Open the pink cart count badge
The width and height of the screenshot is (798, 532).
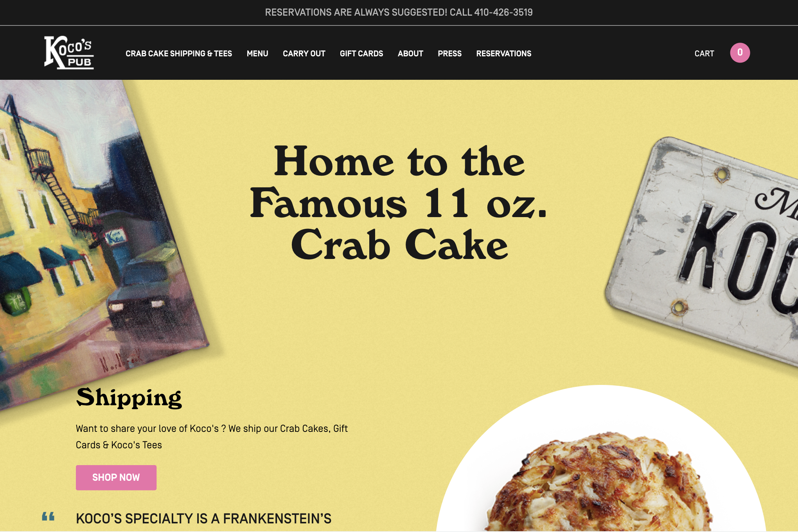point(740,52)
